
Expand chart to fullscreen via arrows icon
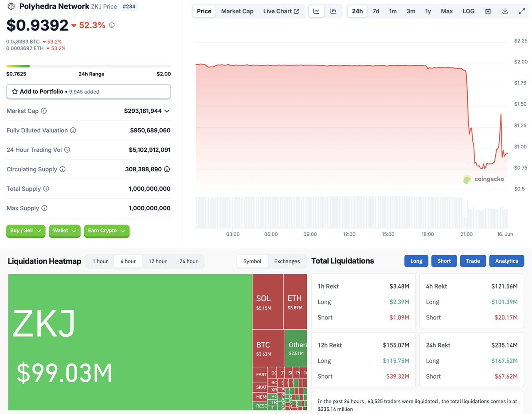click(521, 11)
